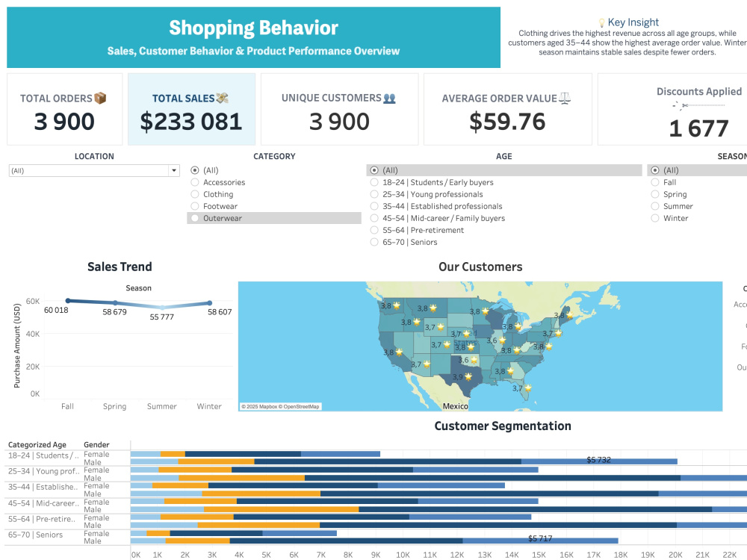
Task: Filter category to Outerwear
Action: [x=195, y=217]
